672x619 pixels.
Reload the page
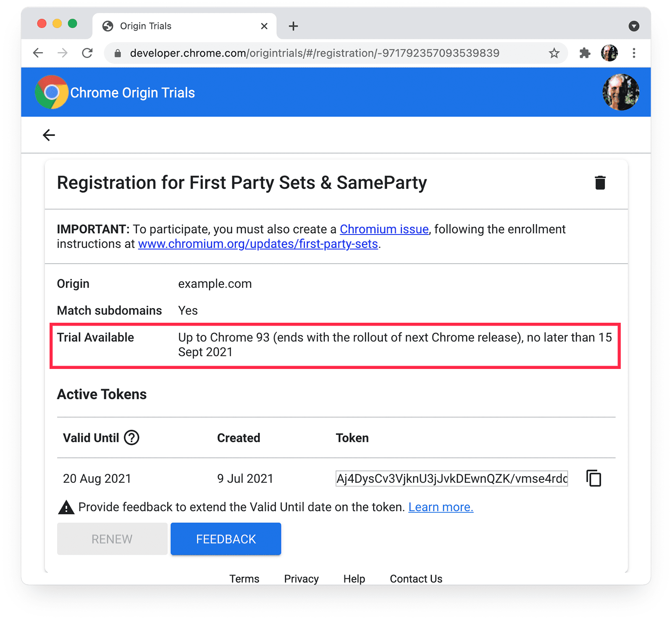tap(87, 53)
